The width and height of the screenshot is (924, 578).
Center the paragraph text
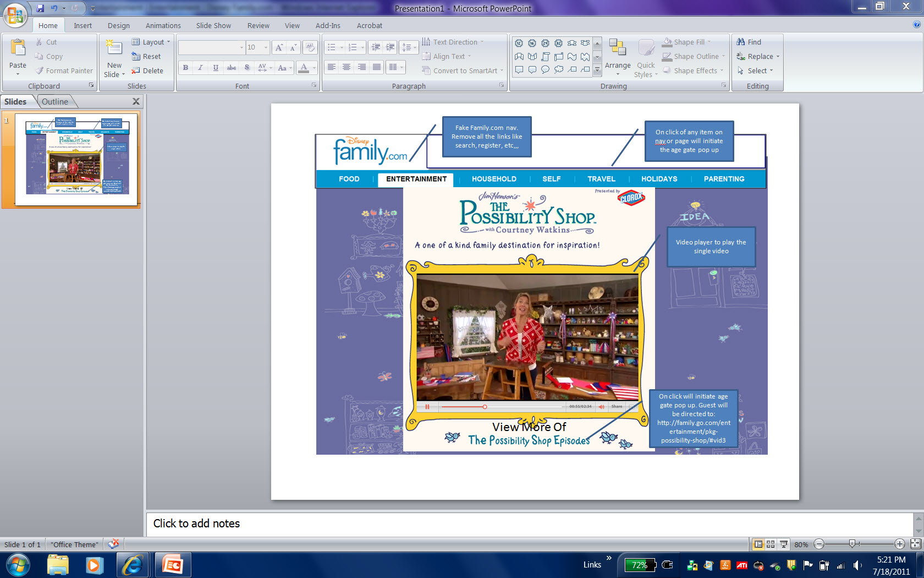[346, 67]
